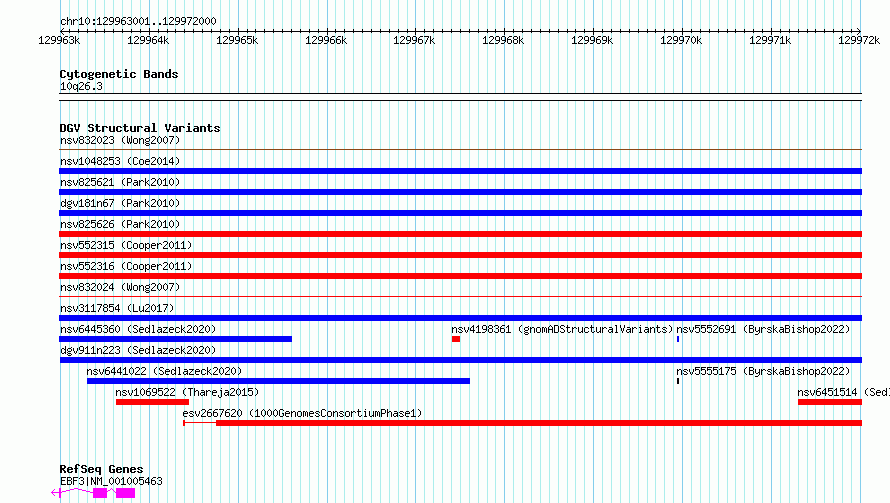This screenshot has width=890, height=503.
Task: Open the Cytogenetic Bands track title
Action: (x=119, y=74)
